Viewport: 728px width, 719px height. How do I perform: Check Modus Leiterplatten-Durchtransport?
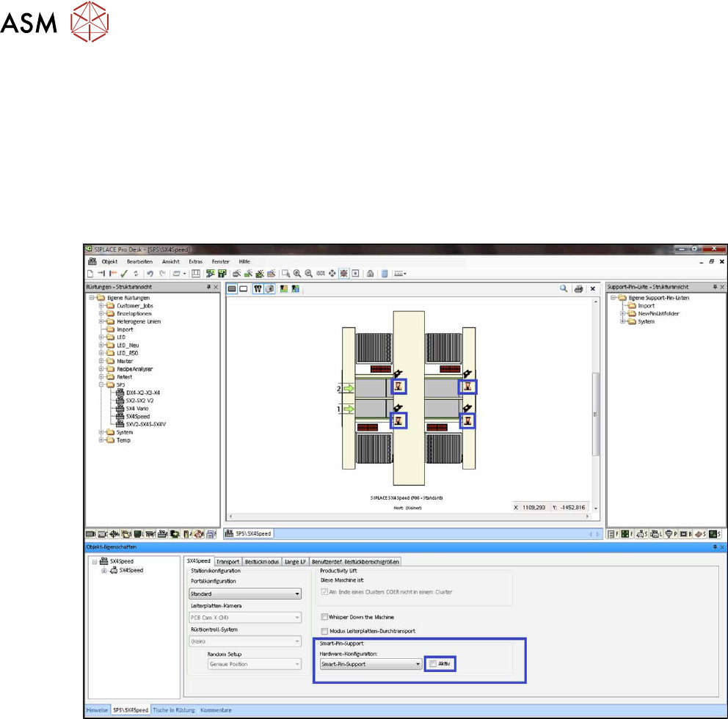pyautogui.click(x=324, y=631)
